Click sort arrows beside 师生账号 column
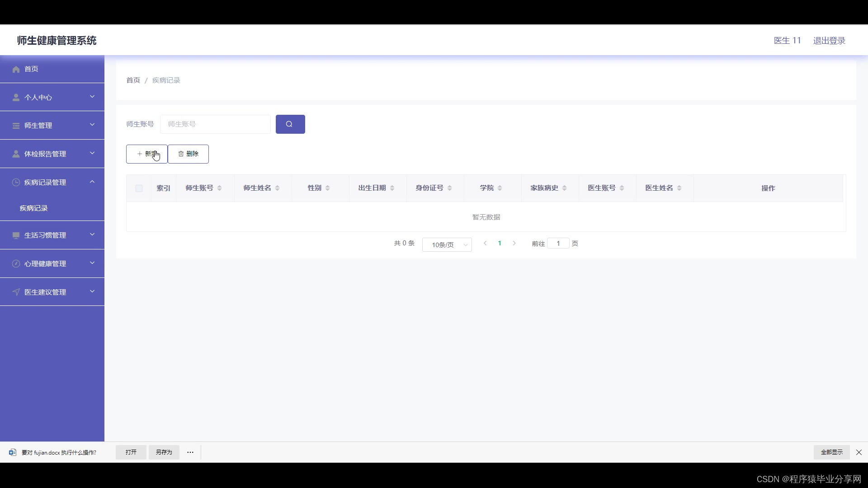Image resolution: width=868 pixels, height=488 pixels. 219,188
